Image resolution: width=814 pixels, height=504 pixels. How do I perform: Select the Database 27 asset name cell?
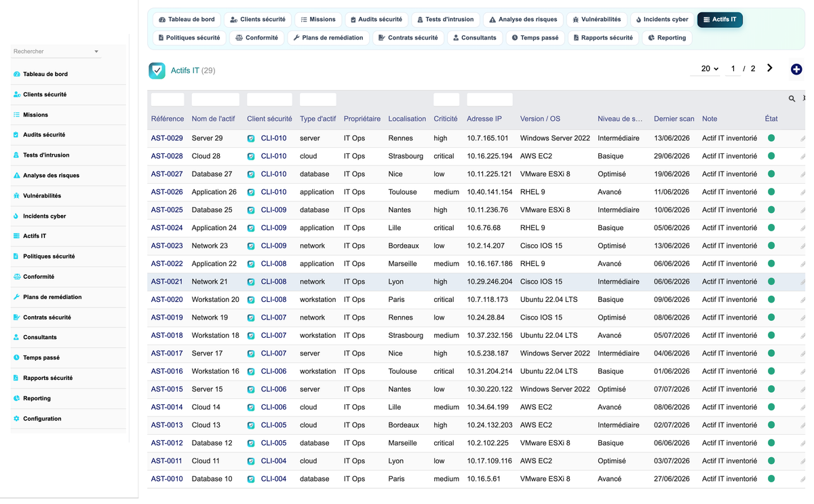(212, 174)
